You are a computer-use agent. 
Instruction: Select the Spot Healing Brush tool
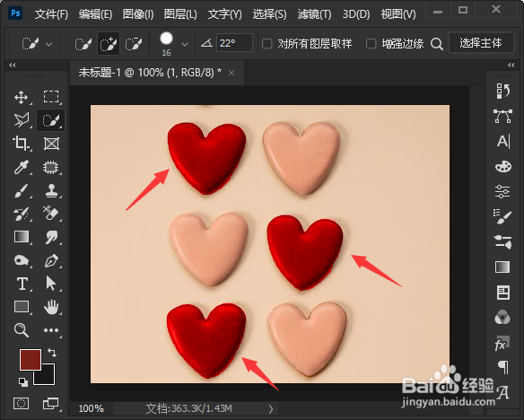(51, 168)
